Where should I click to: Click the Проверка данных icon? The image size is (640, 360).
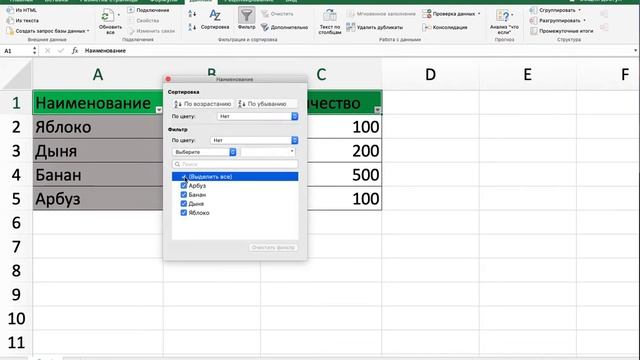(x=427, y=14)
